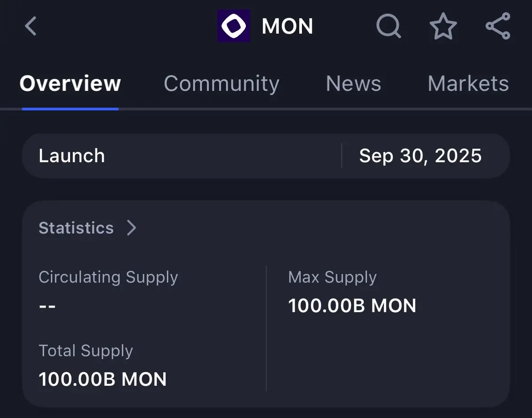Add MON to favorites with star
The image size is (532, 418).
point(443,26)
